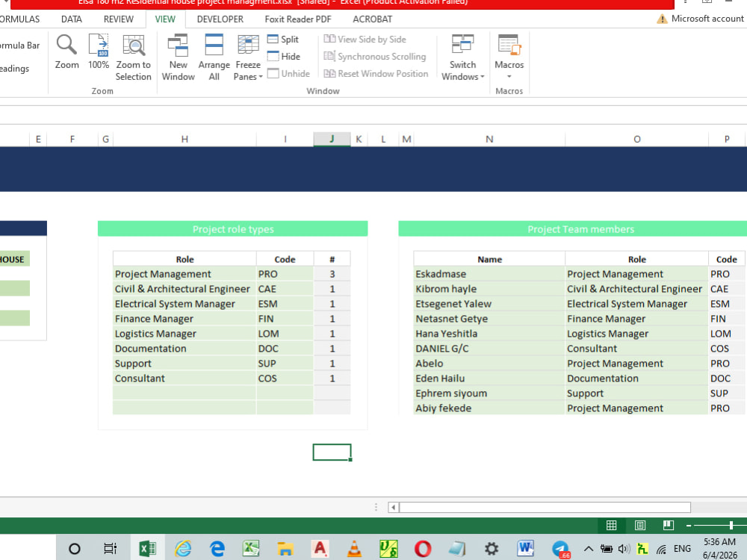This screenshot has height=560, width=747.
Task: Select team member Kibrom hayle
Action: [489, 288]
